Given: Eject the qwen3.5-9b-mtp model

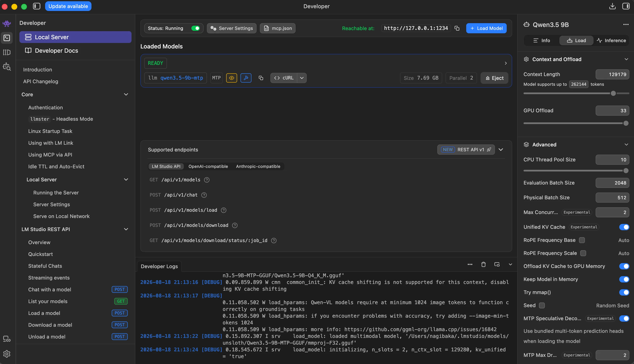Looking at the screenshot, I should pos(494,78).
